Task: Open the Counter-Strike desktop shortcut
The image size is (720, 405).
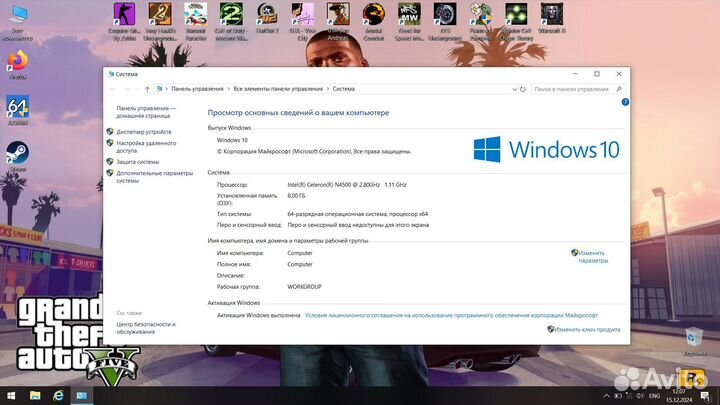Action: (x=124, y=21)
